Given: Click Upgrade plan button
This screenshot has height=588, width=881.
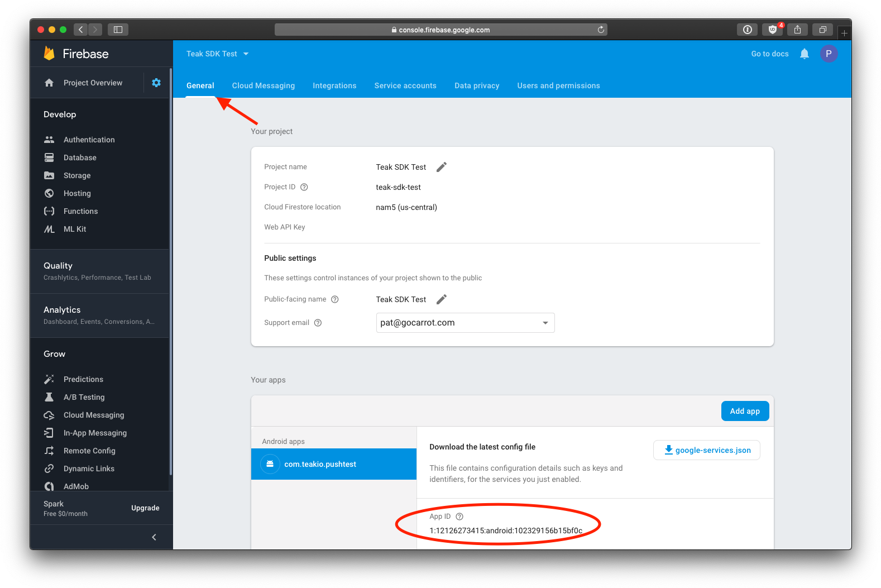Looking at the screenshot, I should [145, 508].
